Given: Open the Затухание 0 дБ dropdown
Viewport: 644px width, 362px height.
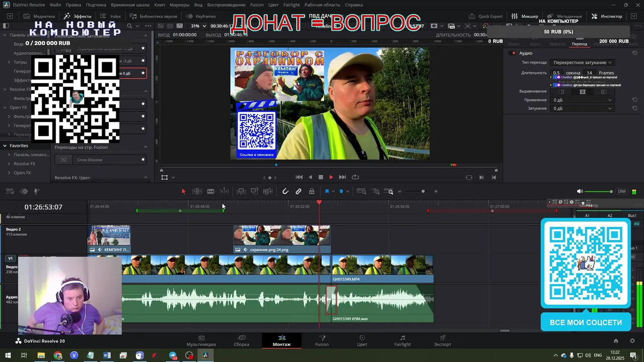Looking at the screenshot, I should coord(582,109).
